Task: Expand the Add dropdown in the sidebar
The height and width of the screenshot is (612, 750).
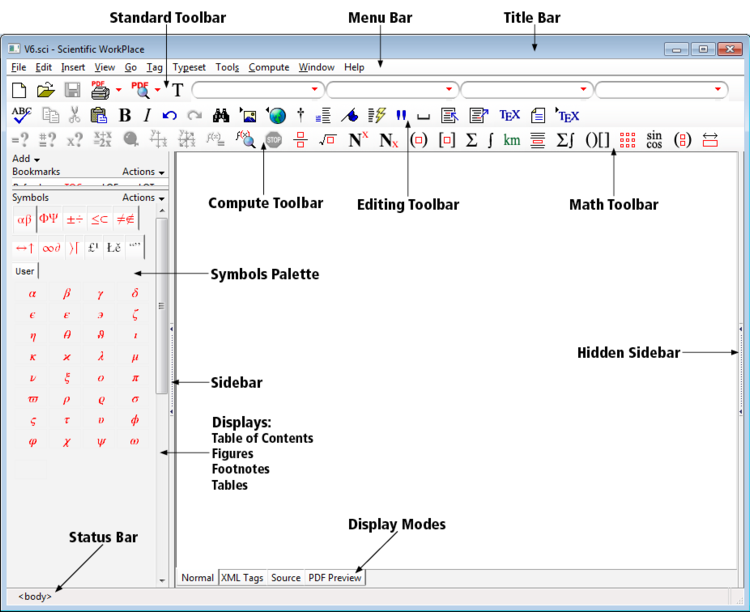Action: coord(26,158)
